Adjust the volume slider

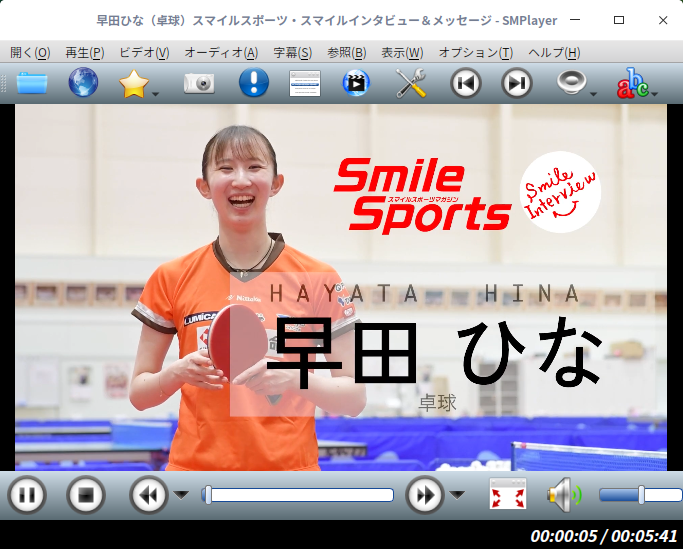tap(640, 495)
